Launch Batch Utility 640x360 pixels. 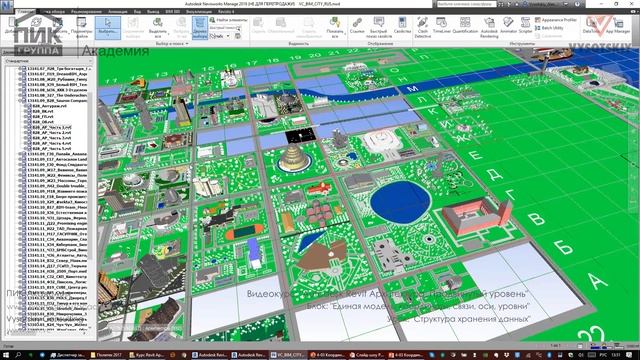(x=549, y=28)
